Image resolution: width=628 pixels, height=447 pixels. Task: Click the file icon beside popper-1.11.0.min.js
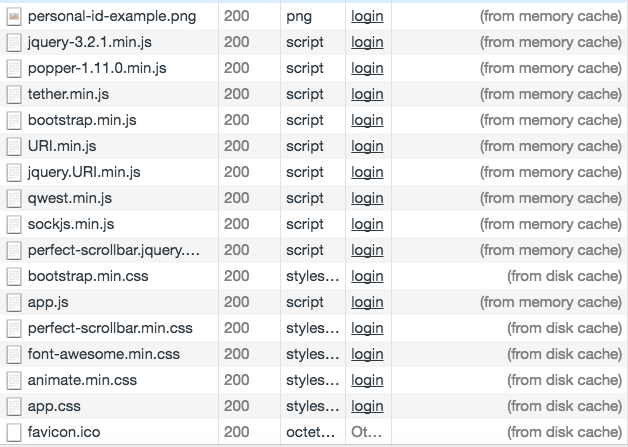(x=14, y=68)
